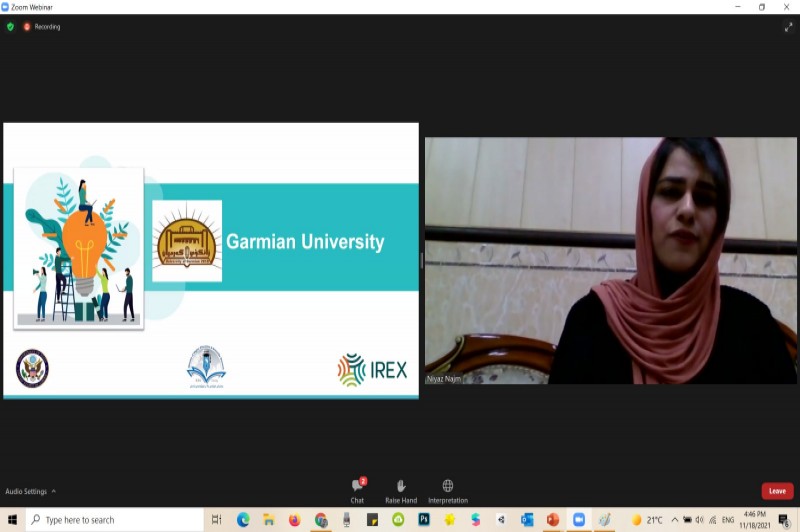Image resolution: width=800 pixels, height=532 pixels.
Task: Click the green encryption shield icon
Action: pyautogui.click(x=11, y=27)
